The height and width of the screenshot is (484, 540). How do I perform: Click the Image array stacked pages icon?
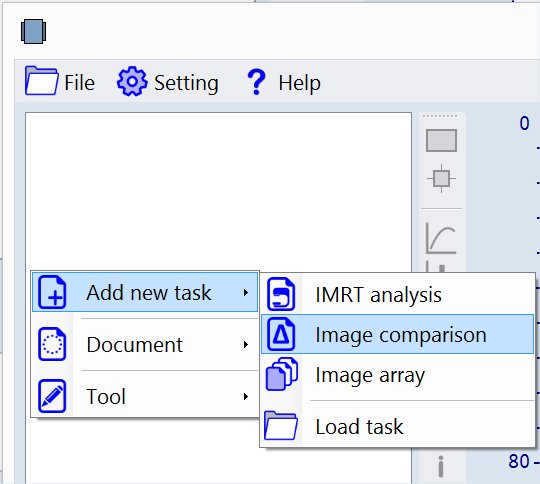pyautogui.click(x=282, y=374)
